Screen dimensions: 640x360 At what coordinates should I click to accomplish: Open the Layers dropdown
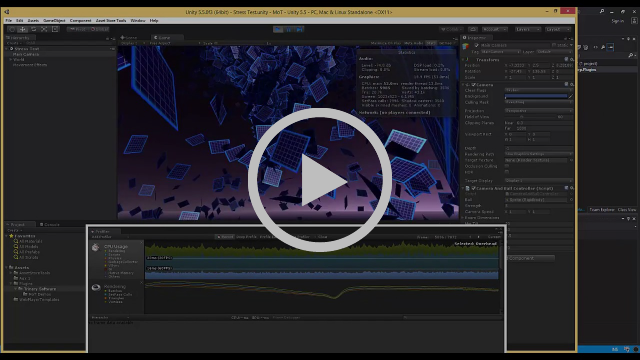tap(527, 29)
